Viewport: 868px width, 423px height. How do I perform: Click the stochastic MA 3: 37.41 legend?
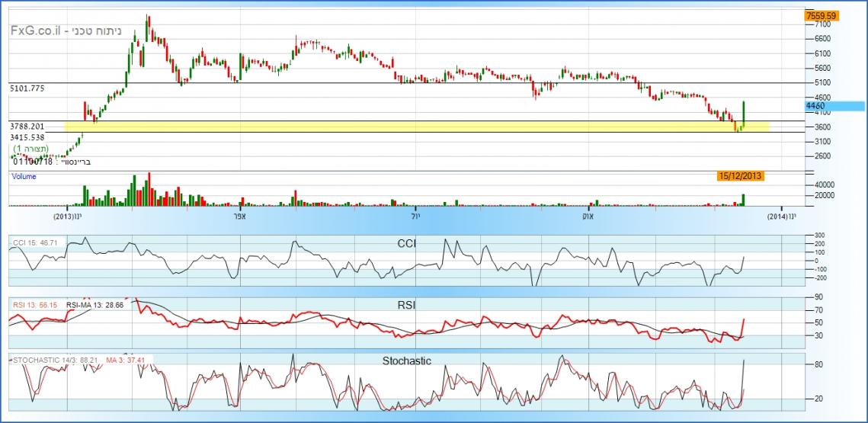[125, 360]
